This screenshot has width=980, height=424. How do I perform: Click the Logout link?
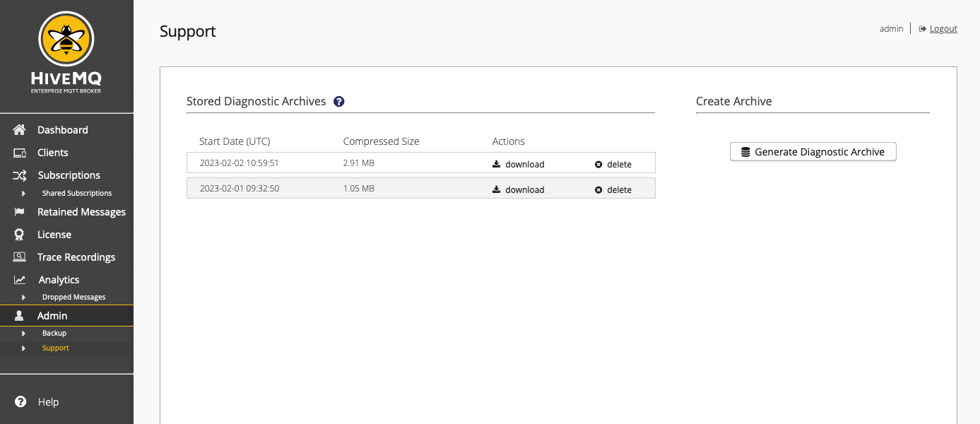pyautogui.click(x=943, y=29)
